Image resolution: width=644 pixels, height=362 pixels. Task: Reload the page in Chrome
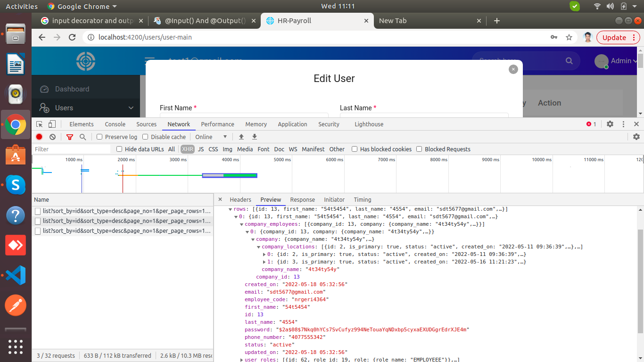pos(72,37)
